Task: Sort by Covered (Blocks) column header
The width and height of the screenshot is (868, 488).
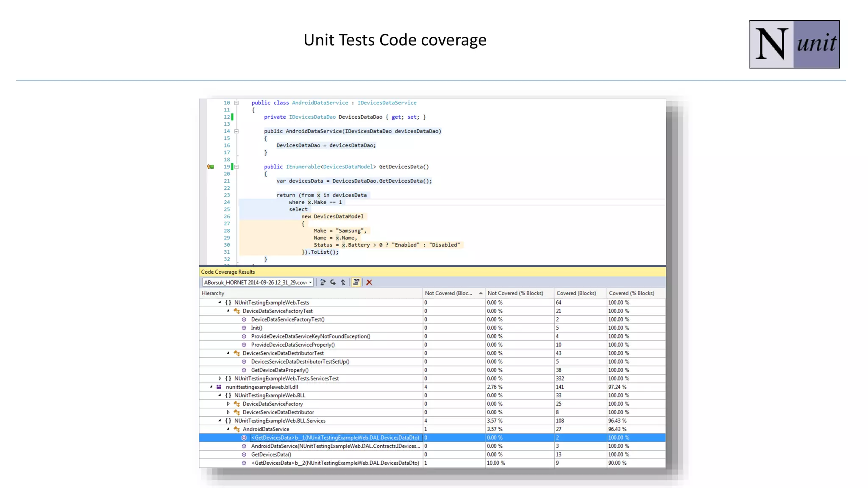Action: 580,293
